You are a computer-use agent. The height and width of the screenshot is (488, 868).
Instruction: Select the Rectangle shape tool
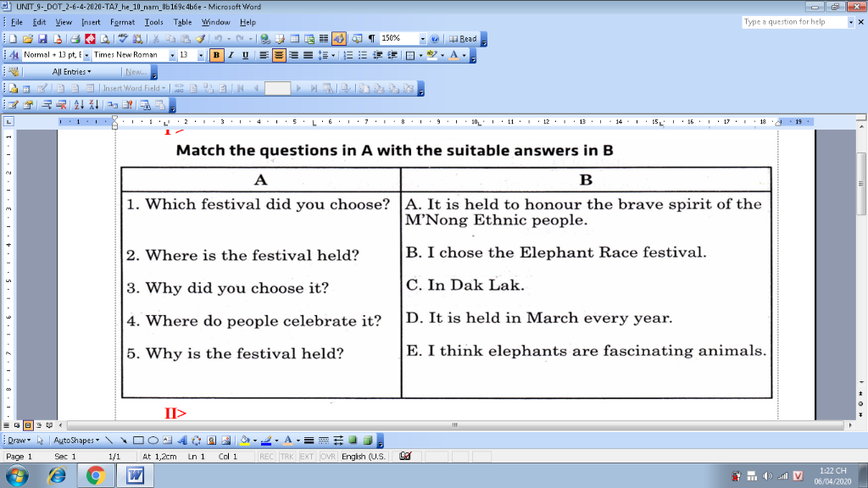pos(138,441)
